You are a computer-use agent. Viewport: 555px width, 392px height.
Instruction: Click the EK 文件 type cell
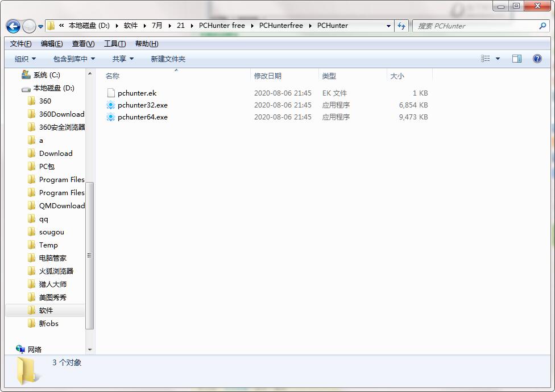click(334, 93)
